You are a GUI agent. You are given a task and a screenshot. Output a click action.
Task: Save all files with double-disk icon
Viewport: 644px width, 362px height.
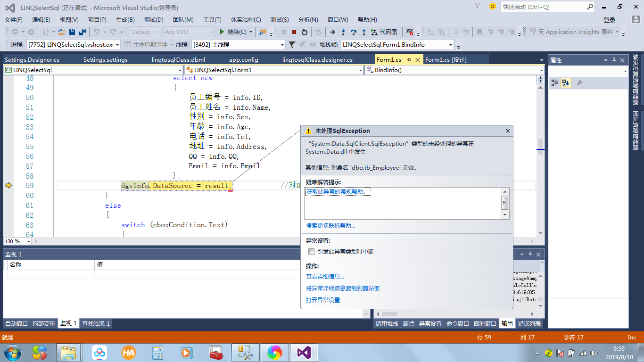click(83, 32)
